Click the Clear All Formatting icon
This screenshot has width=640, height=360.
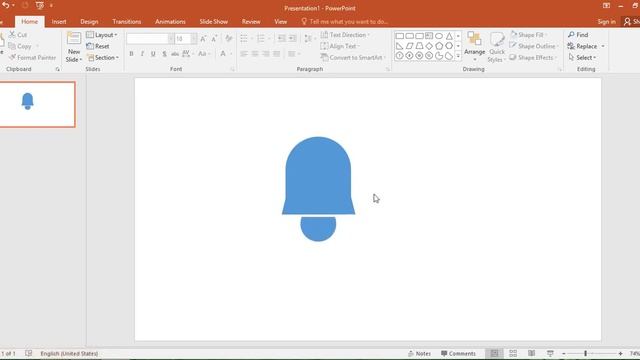pyautogui.click(x=229, y=39)
